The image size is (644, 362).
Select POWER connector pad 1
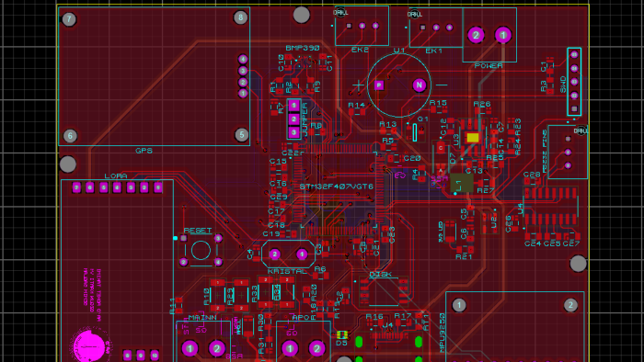pos(502,35)
